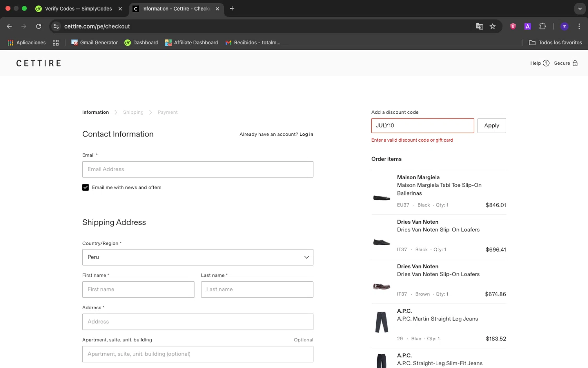
Task: Focus the Apartment, suite, unit field
Action: pyautogui.click(x=198, y=354)
